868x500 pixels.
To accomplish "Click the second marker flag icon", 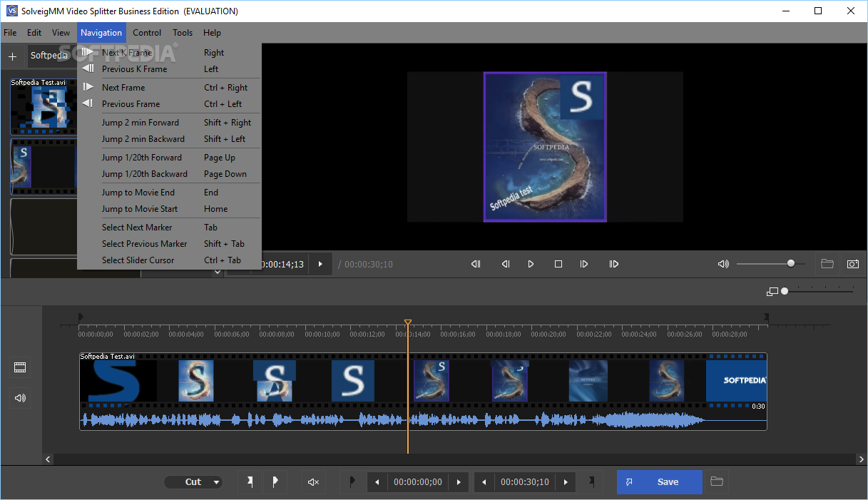I will click(275, 482).
